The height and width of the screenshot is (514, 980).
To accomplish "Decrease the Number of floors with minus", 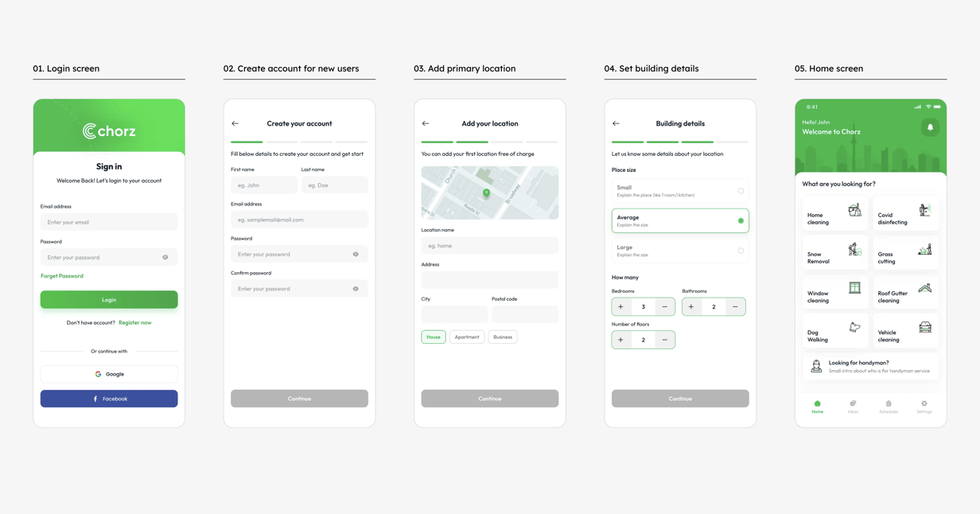I will (x=665, y=340).
